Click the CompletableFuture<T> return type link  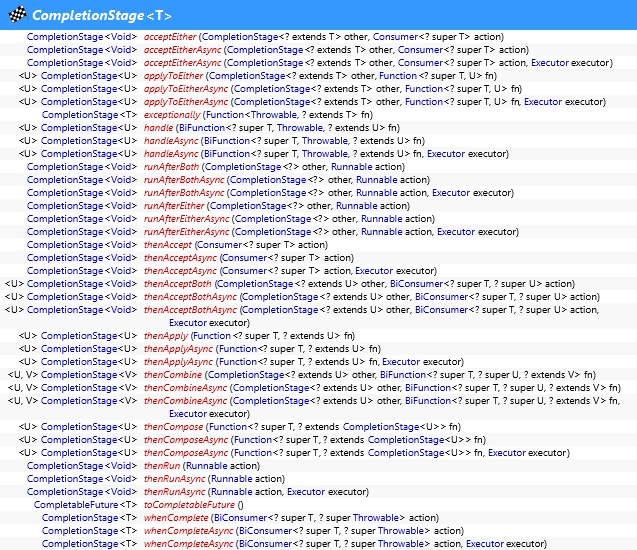85,505
